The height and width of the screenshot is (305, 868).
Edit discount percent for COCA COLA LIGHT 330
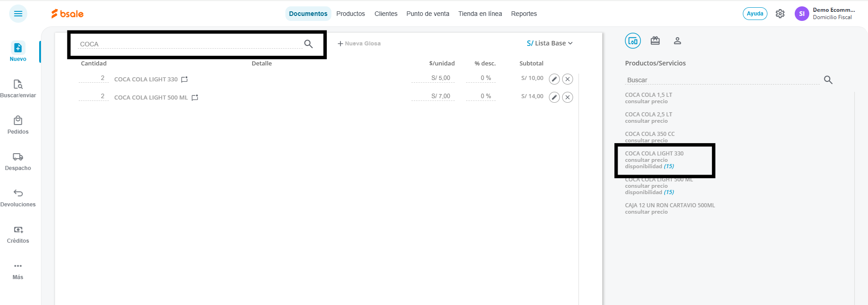pos(481,78)
